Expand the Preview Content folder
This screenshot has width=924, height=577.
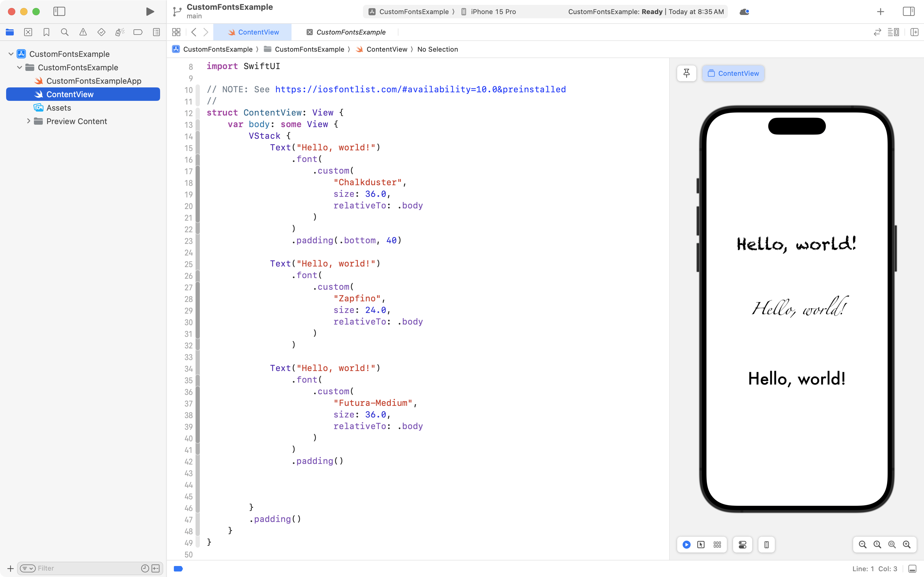click(x=28, y=121)
